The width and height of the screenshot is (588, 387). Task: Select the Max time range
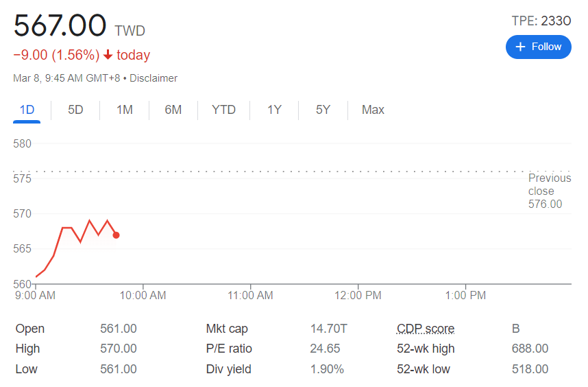click(x=373, y=110)
